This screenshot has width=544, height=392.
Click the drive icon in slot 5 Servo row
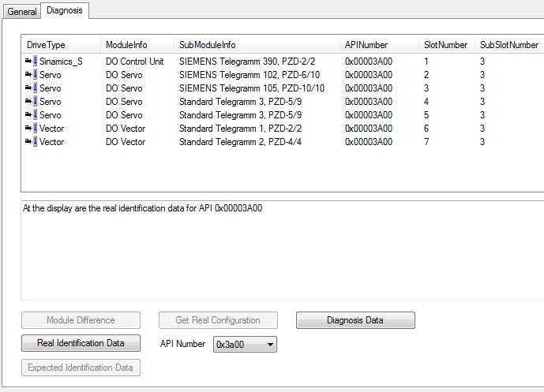tap(32, 114)
